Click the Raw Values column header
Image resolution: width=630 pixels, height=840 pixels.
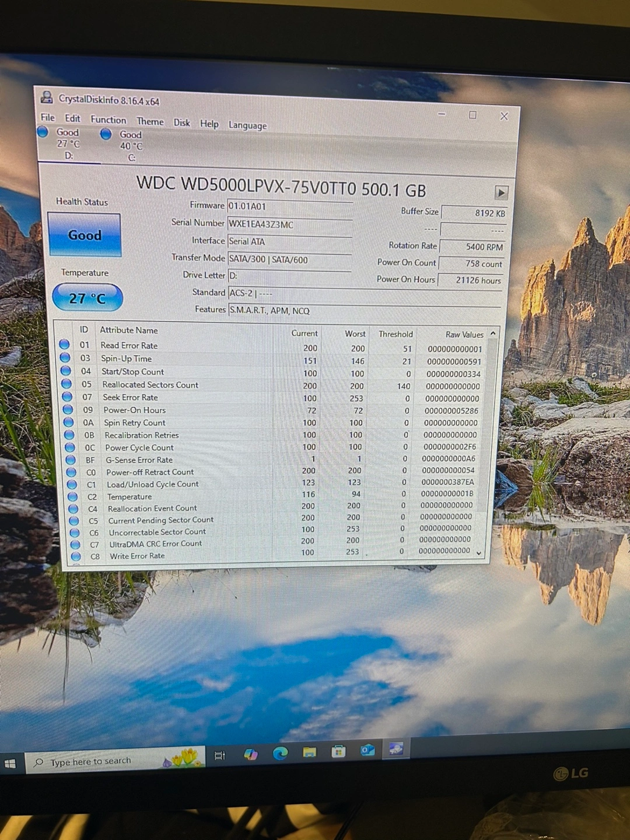(x=464, y=335)
